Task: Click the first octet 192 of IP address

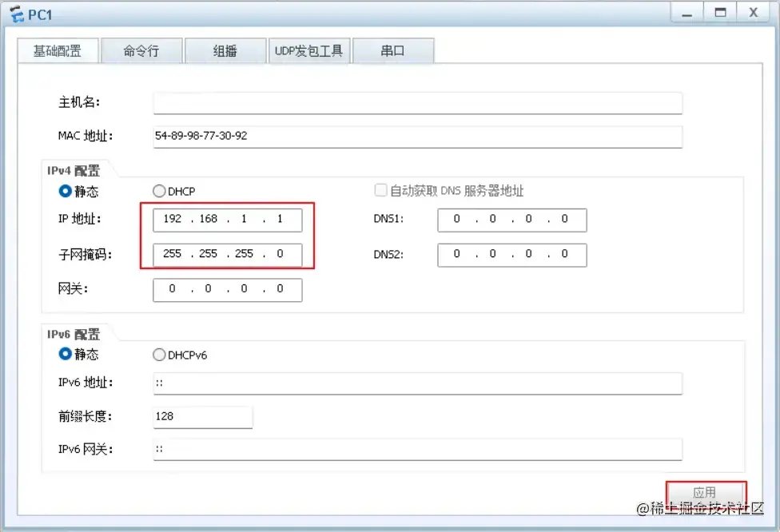Action: coord(172,219)
